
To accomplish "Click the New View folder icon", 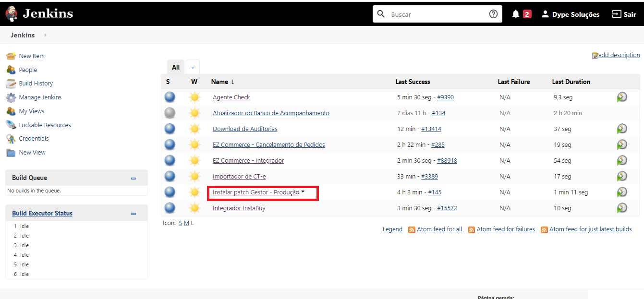I will point(11,153).
